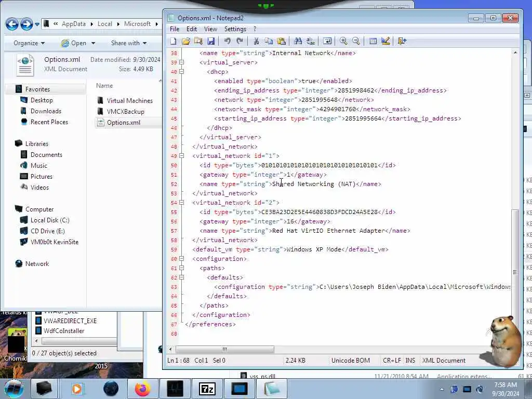Screen dimensions: 532x399
Task: Collapse the paths fold on line 61
Action: [x=181, y=268]
